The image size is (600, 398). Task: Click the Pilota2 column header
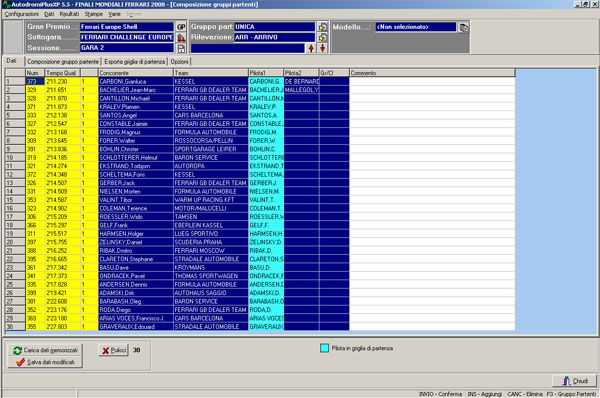pos(301,73)
